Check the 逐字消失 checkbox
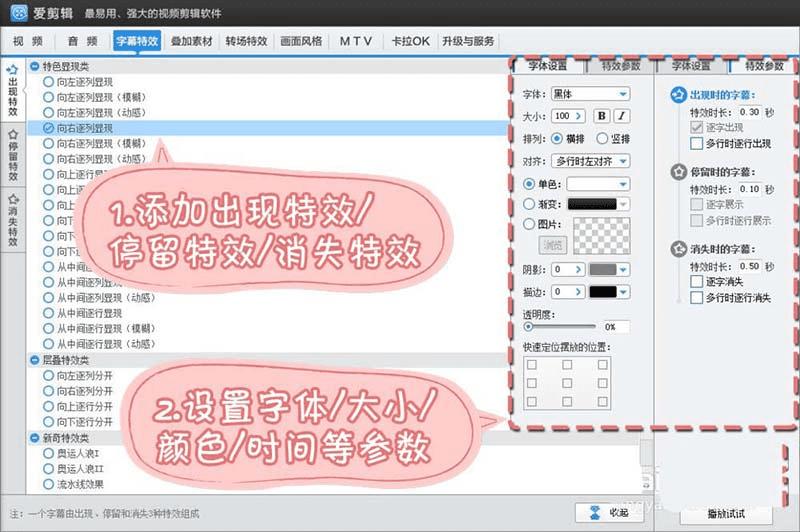Viewport: 800px width, 532px height. [696, 282]
